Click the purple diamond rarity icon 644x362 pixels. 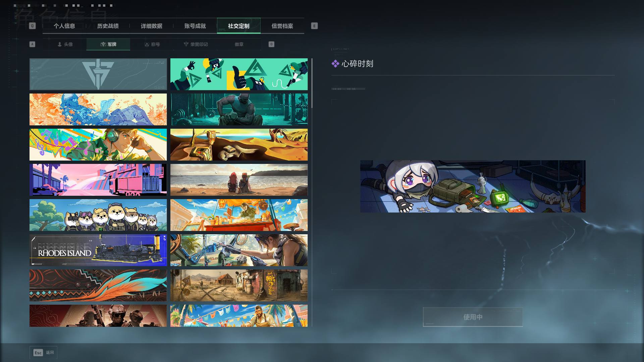335,64
